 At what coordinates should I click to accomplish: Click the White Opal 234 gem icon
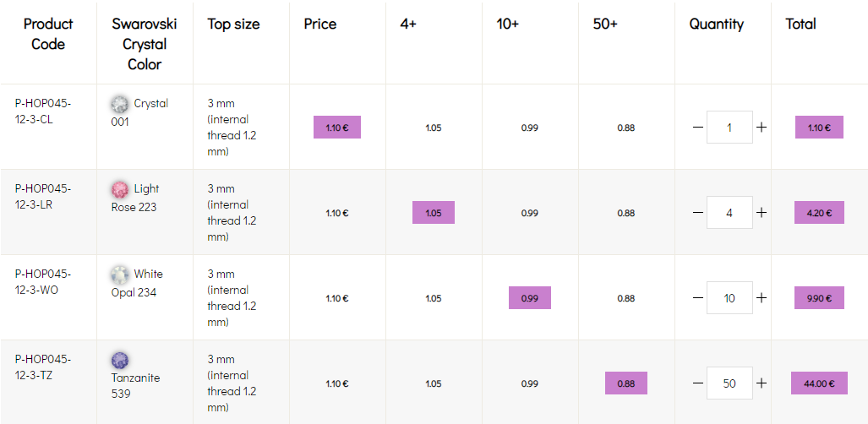(121, 275)
